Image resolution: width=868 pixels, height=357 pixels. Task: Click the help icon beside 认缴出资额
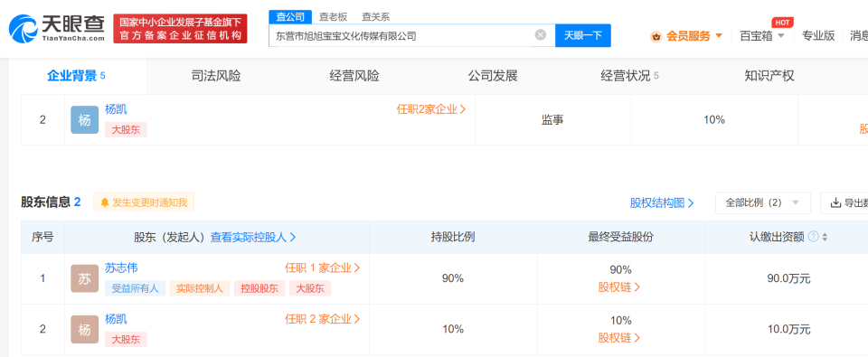[813, 237]
